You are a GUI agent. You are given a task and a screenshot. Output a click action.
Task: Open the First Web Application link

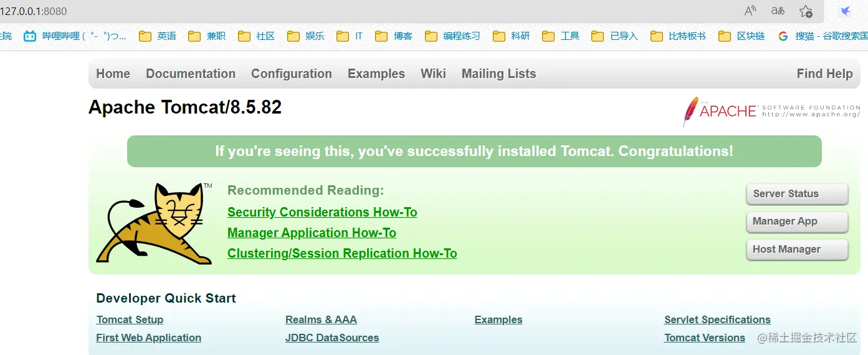(148, 338)
